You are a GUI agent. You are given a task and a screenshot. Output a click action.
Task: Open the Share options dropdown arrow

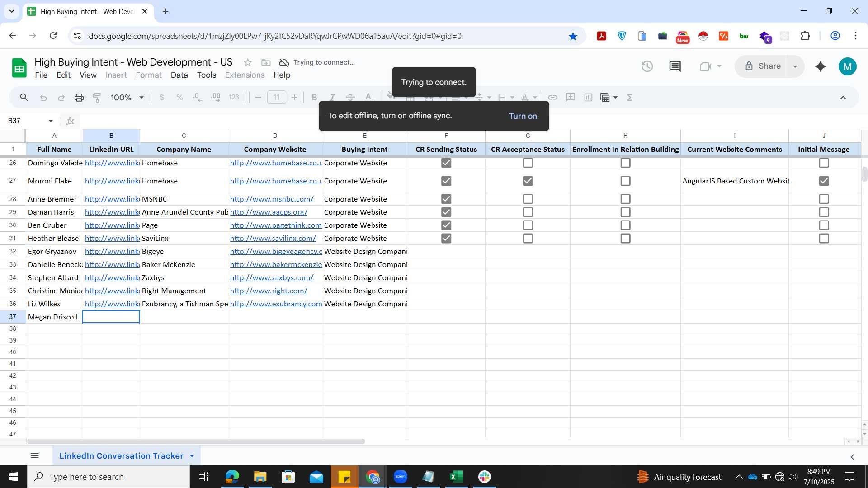coord(795,66)
